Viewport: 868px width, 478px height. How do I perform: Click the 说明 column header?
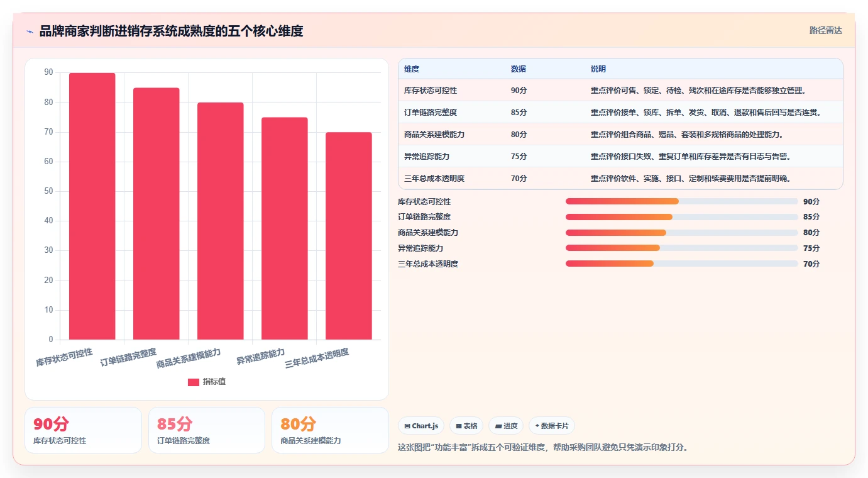click(598, 69)
